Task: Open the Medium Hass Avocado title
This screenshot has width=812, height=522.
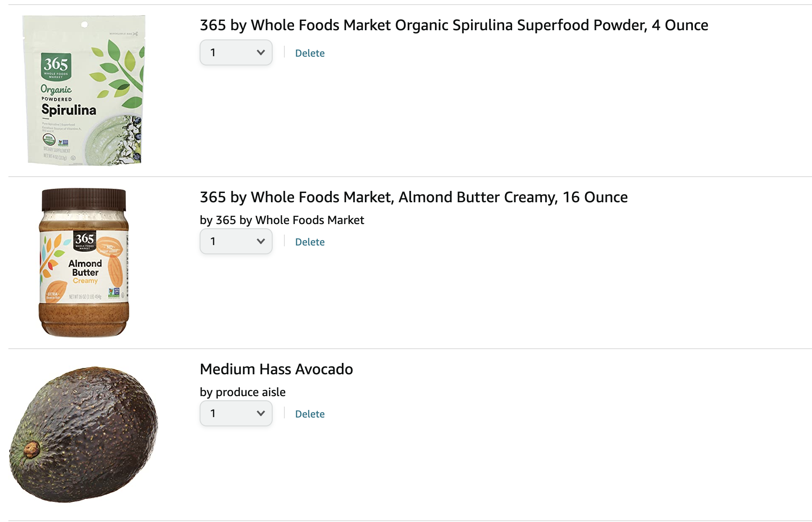Action: point(276,369)
